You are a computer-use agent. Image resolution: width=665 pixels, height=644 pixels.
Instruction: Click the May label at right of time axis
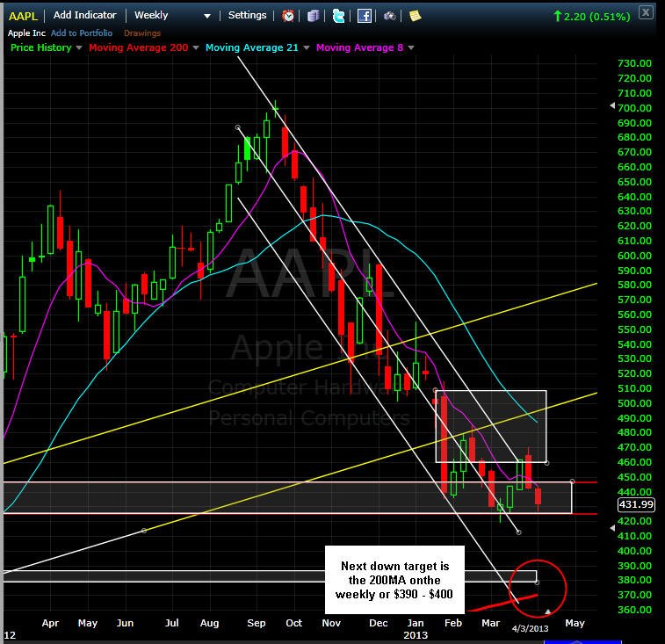(575, 623)
